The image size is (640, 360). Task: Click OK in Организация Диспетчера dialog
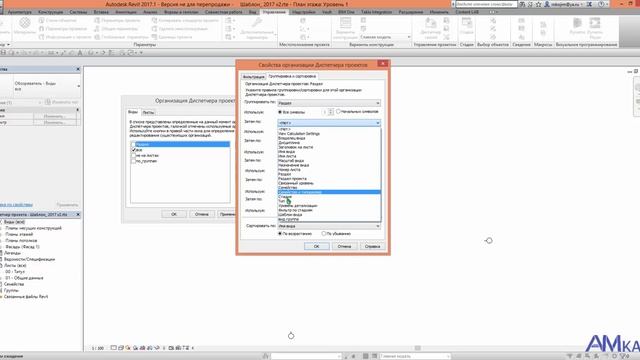(x=174, y=214)
